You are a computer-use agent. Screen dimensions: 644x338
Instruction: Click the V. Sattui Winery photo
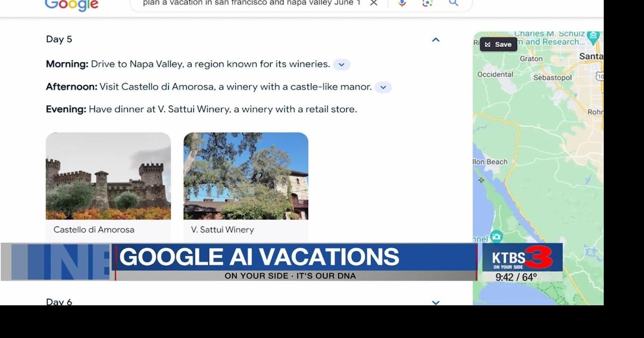246,176
